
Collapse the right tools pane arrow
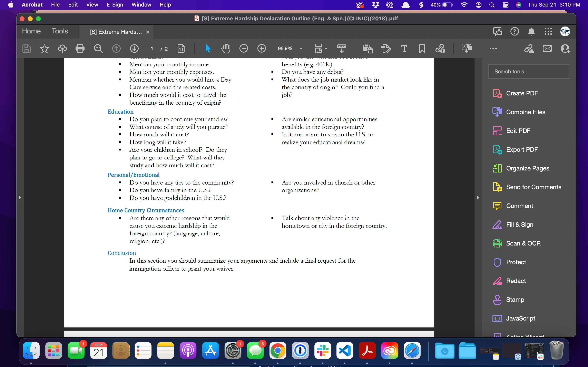click(478, 198)
